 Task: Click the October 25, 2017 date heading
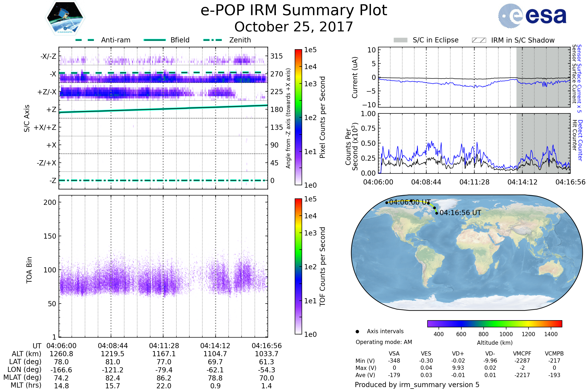click(x=294, y=27)
